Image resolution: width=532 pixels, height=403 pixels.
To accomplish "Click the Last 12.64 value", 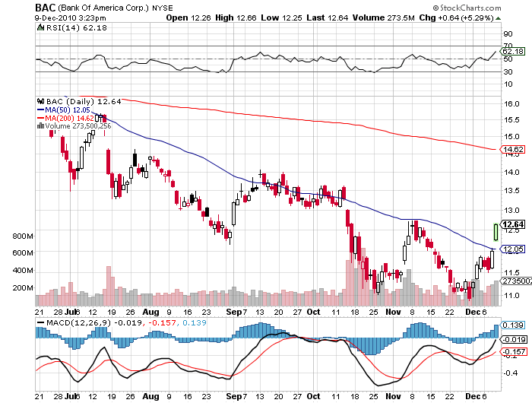I will coord(328,17).
